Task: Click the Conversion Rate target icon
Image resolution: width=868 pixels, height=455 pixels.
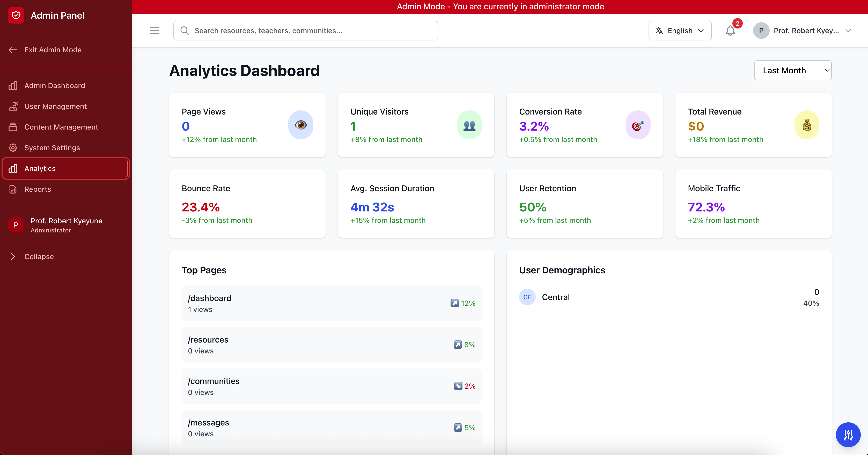Action: (x=638, y=125)
